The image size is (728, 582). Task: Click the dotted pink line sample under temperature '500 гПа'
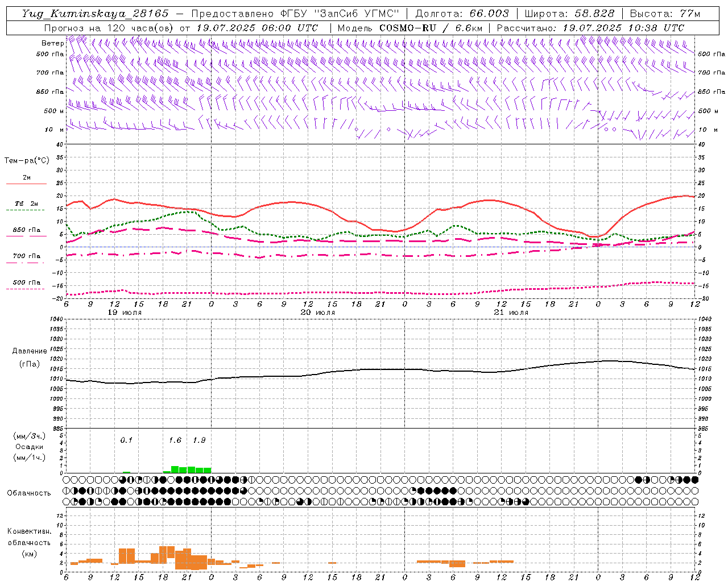point(26,289)
